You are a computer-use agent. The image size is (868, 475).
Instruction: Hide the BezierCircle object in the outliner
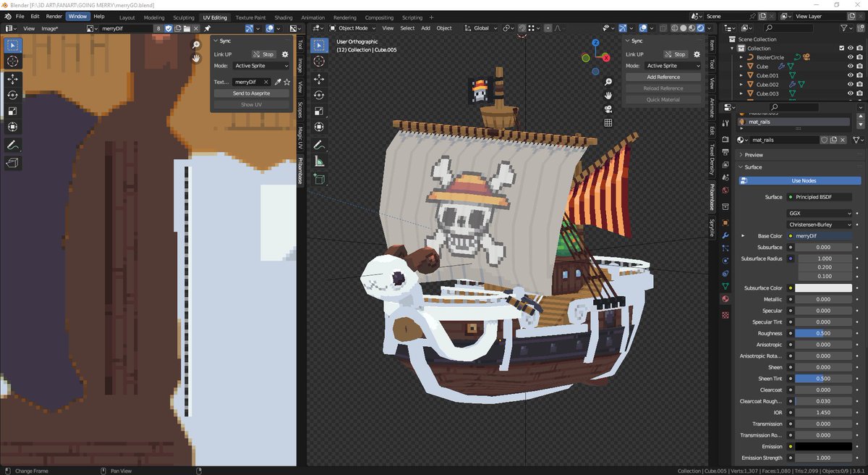[x=850, y=57]
